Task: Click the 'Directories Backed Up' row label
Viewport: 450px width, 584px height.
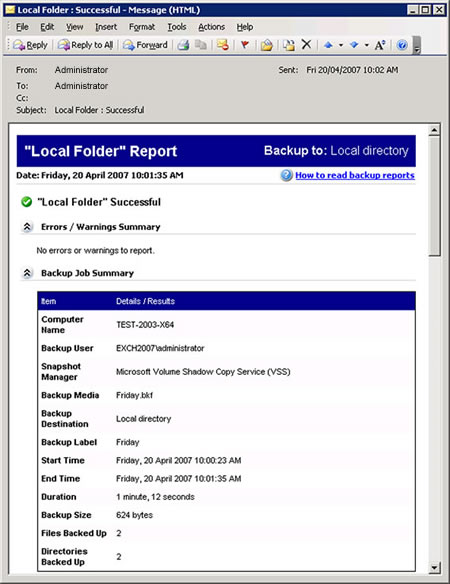Action: (64, 556)
